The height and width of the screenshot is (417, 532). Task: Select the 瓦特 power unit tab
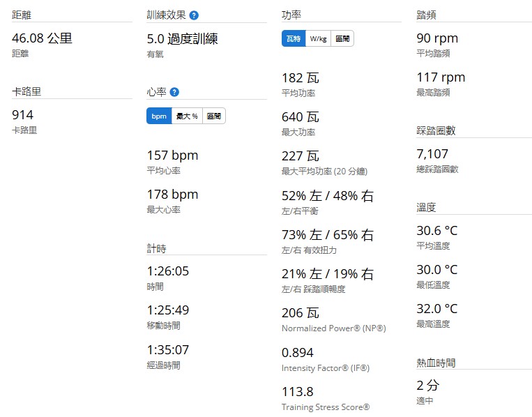293,39
